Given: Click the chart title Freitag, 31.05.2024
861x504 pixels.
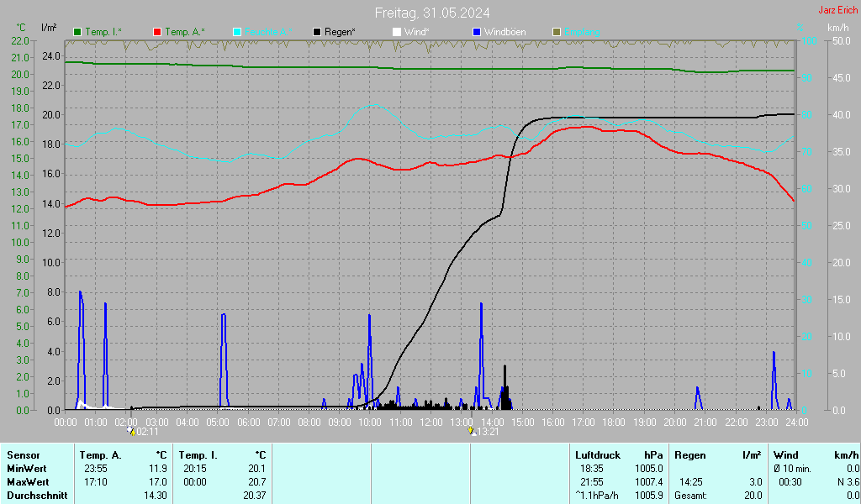Looking at the screenshot, I should pos(432,12).
